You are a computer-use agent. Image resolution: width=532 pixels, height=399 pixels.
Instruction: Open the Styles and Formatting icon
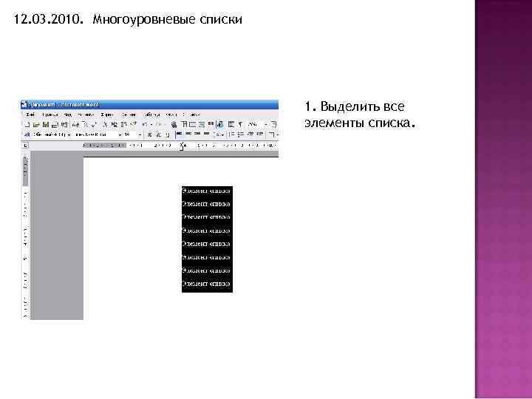pos(27,134)
